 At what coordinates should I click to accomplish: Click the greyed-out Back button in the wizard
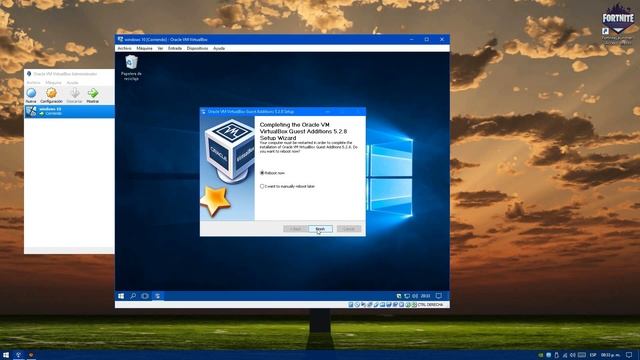coord(295,229)
